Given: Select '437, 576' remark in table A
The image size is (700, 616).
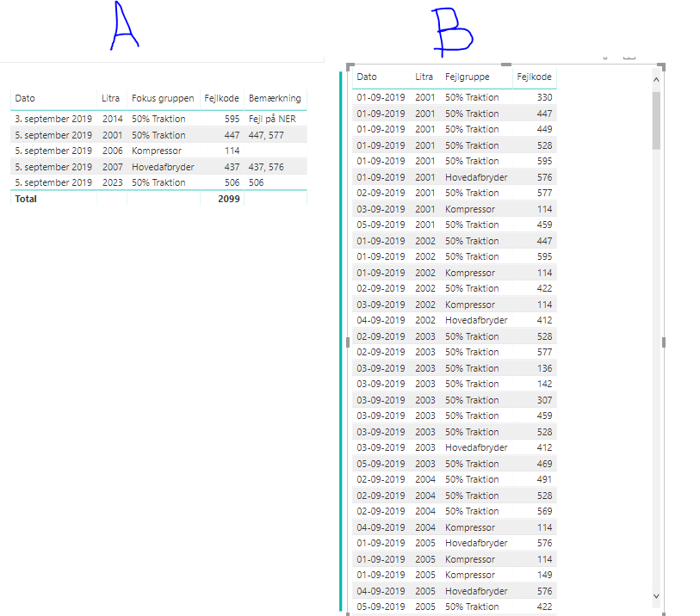Looking at the screenshot, I should [266, 167].
